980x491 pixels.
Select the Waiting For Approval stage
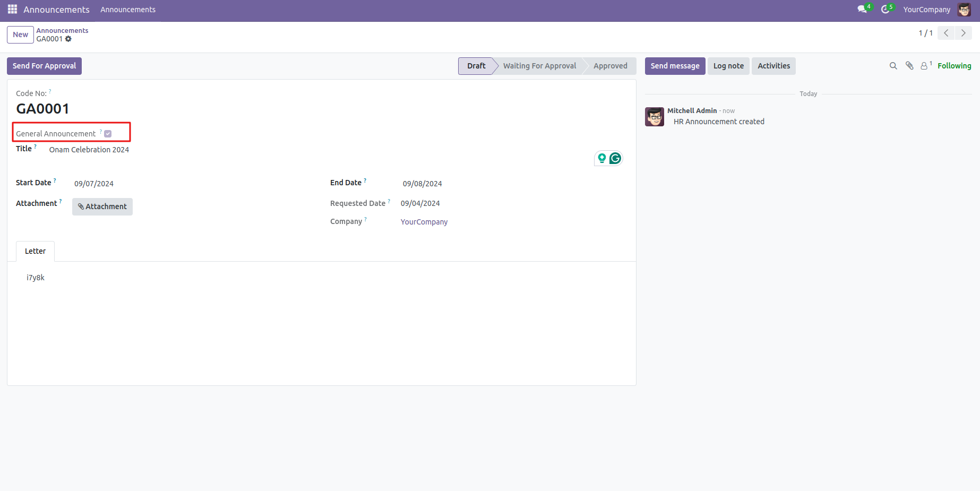pos(539,66)
